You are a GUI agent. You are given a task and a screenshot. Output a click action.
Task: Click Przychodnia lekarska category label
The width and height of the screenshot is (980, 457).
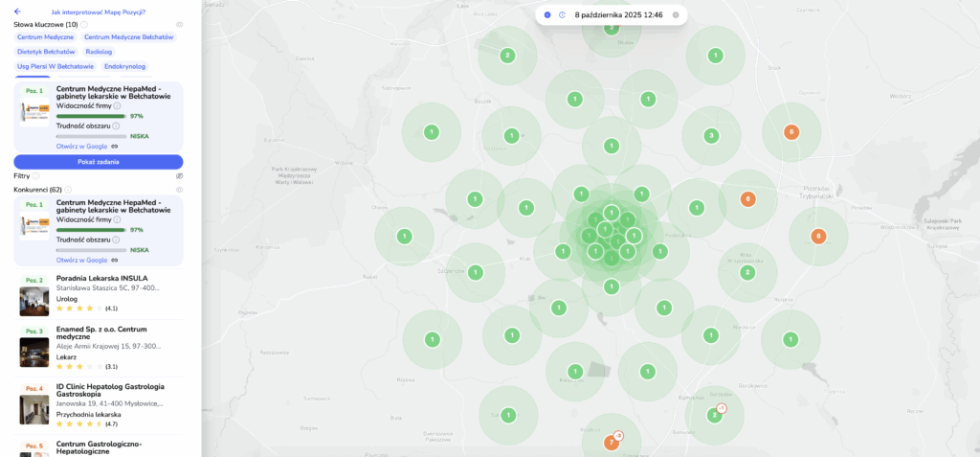pos(88,414)
